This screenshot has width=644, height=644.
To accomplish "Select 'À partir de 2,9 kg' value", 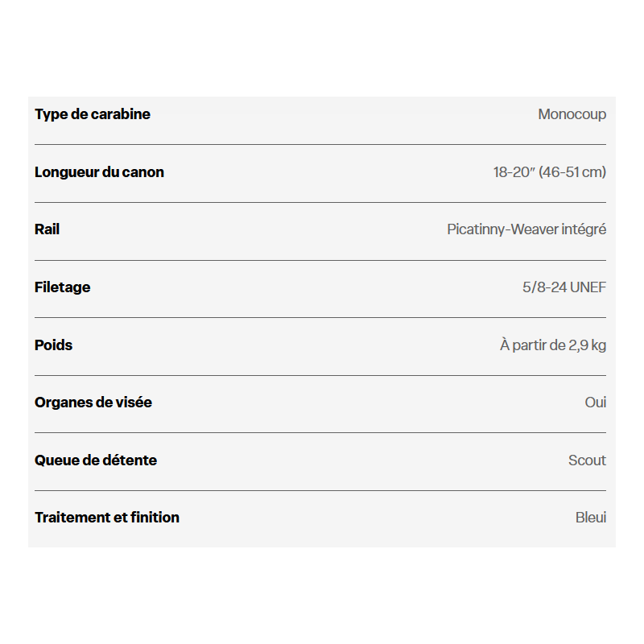I will (553, 345).
